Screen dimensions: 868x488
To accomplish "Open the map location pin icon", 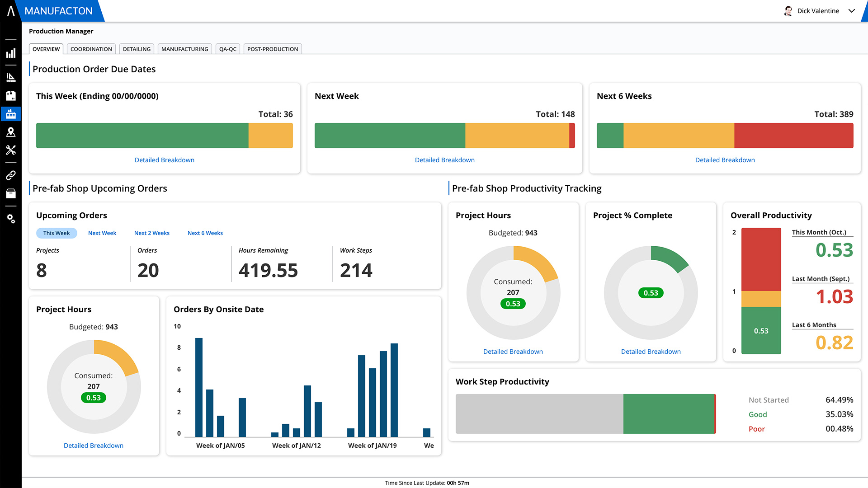I will pyautogui.click(x=11, y=132).
